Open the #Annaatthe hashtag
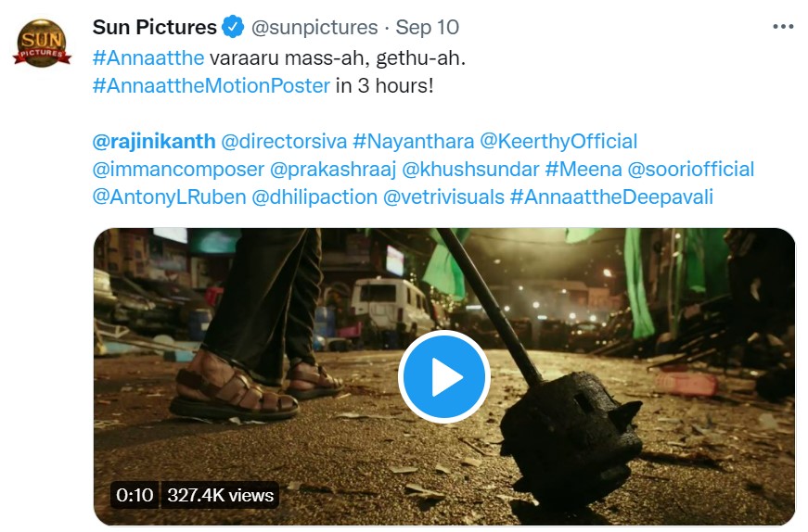The width and height of the screenshot is (808, 532). click(x=148, y=57)
